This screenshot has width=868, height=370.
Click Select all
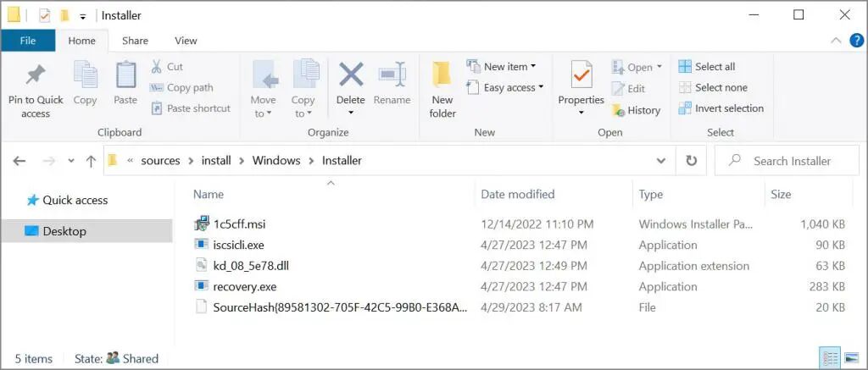707,66
